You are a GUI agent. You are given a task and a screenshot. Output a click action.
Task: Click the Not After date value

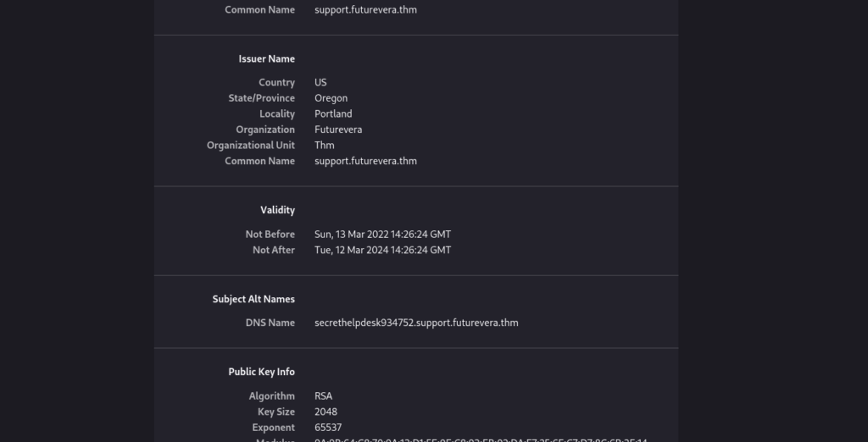tap(382, 251)
